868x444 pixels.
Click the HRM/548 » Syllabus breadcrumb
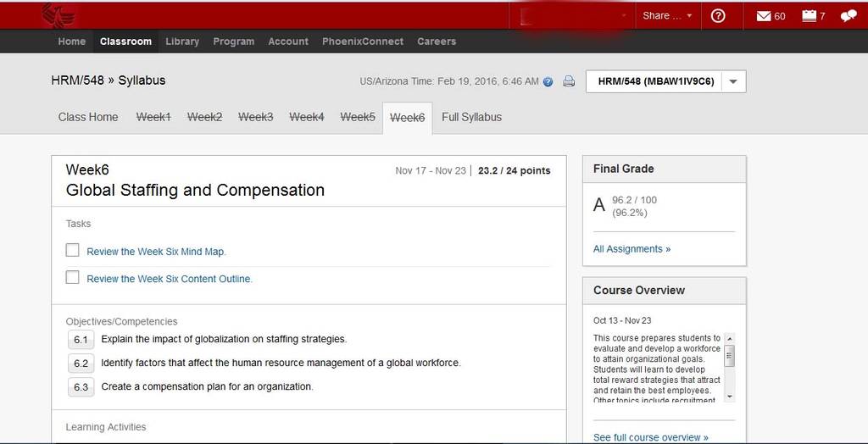click(x=108, y=80)
